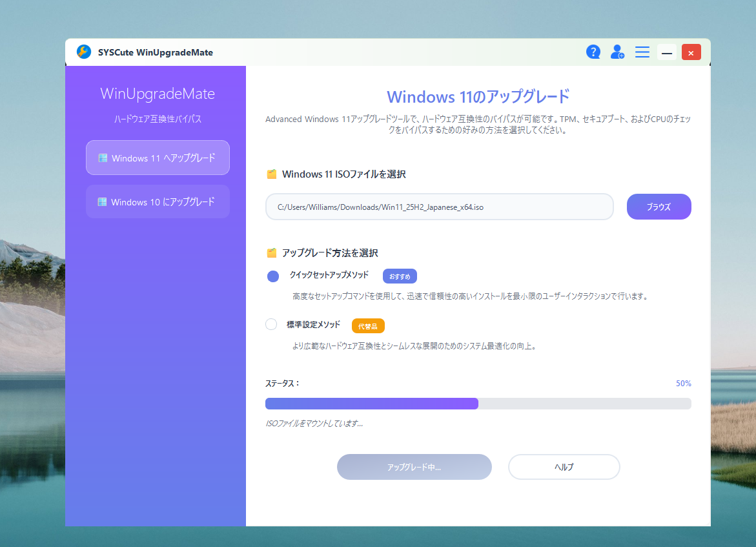756x547 pixels.
Task: Click the 代替品 badge
Action: coord(368,325)
